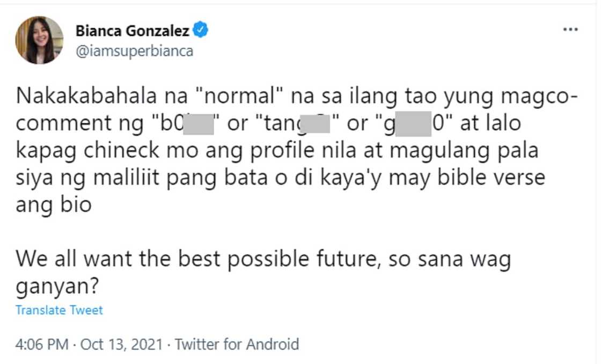The image size is (601, 364).
Task: Open the Twitter for Android source link
Action: pos(237,344)
